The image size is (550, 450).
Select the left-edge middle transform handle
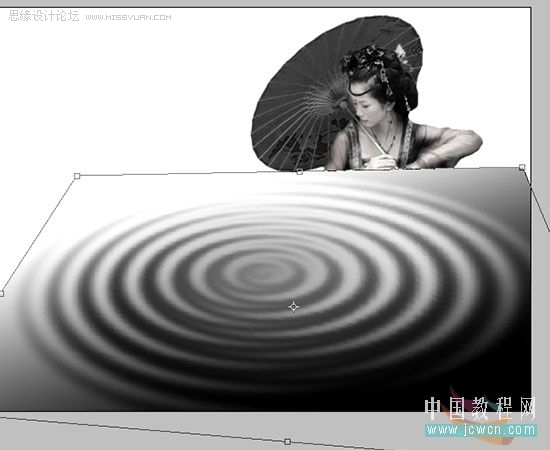1,294
